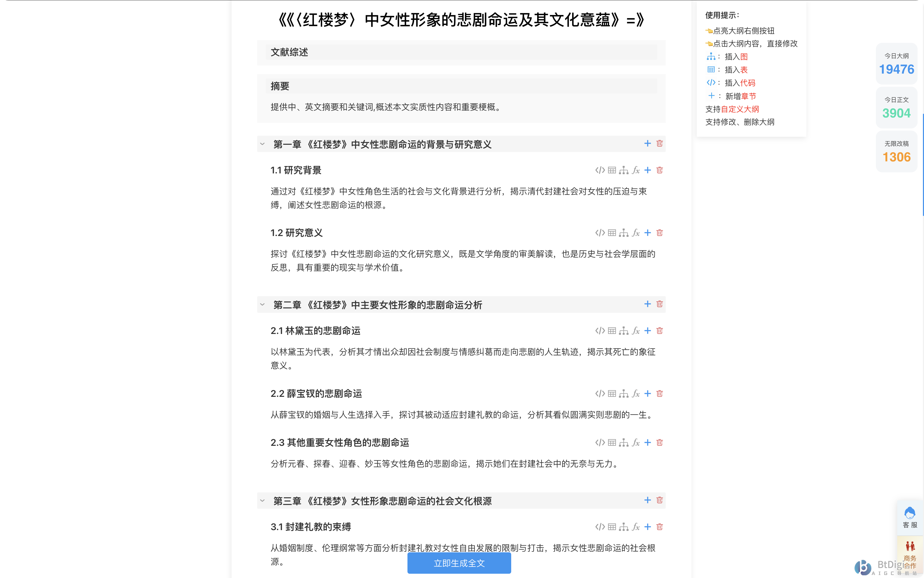The height and width of the screenshot is (578, 924).
Task: Click the 今日大纲 19476 counter card
Action: pos(896,63)
